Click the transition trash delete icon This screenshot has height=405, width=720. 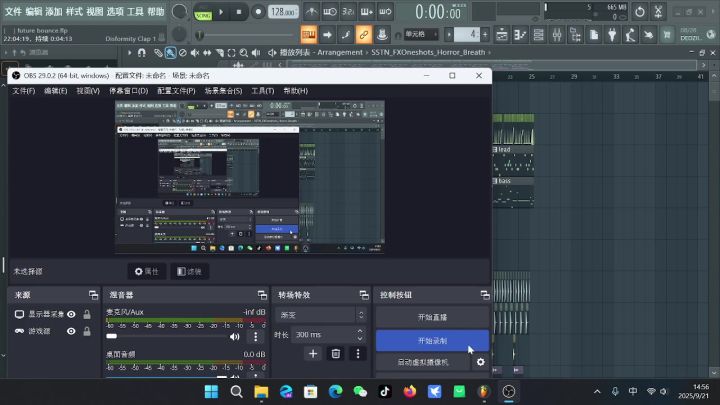tap(336, 354)
